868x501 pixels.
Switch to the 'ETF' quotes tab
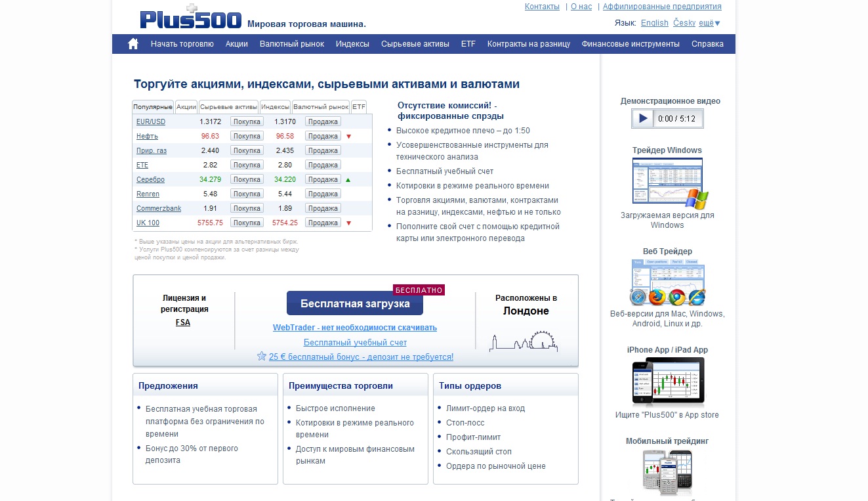point(359,107)
